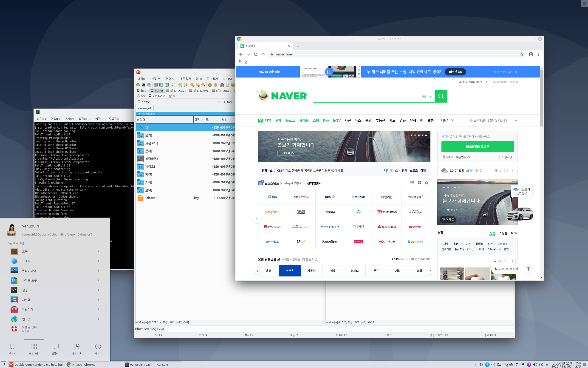Select the venusgirl tab in Double Commander

pos(144,108)
